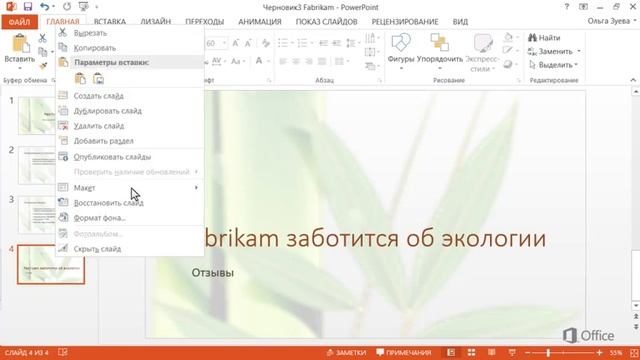This screenshot has width=640, height=360.
Task: Click the Вставить paste clipboard icon
Action: coord(20,44)
